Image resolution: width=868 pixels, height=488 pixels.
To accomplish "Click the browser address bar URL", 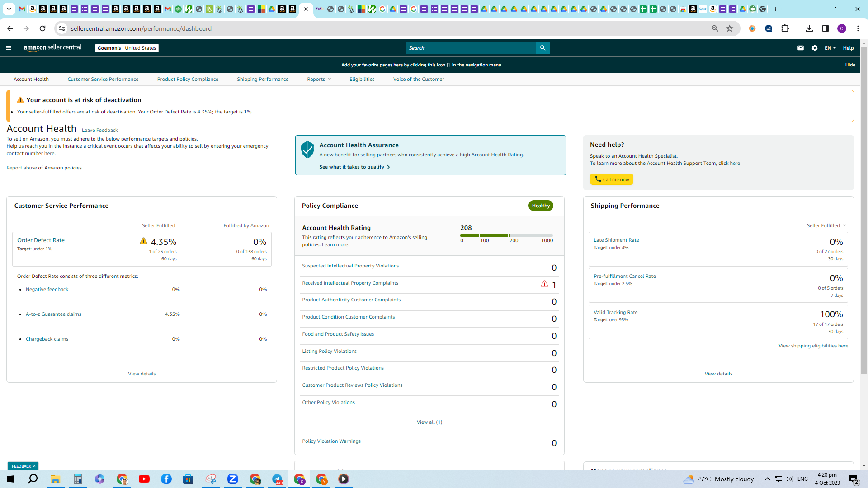I will [141, 28].
